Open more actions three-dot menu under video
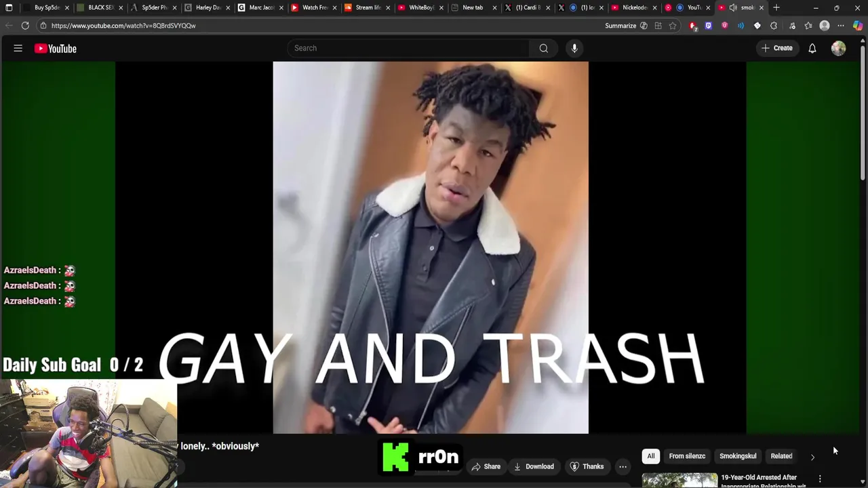Image resolution: width=868 pixels, height=488 pixels. point(623,466)
